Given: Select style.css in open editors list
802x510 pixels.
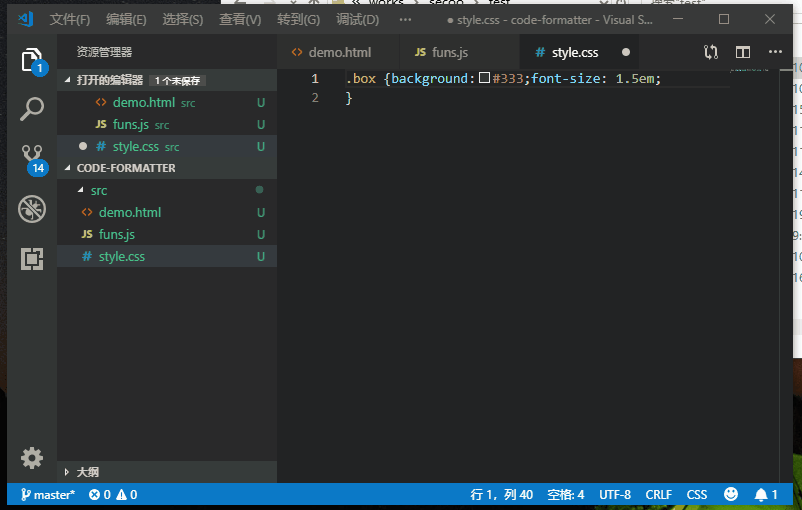Looking at the screenshot, I should pos(167,146).
